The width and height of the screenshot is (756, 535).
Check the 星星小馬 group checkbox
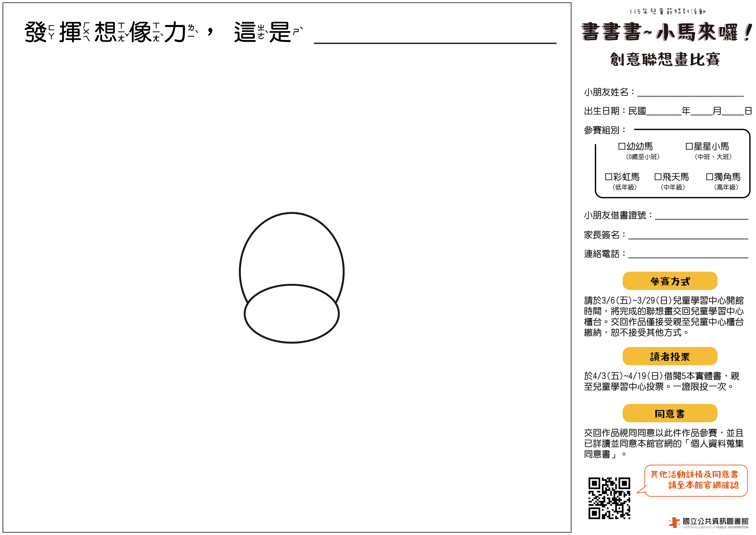689,146
